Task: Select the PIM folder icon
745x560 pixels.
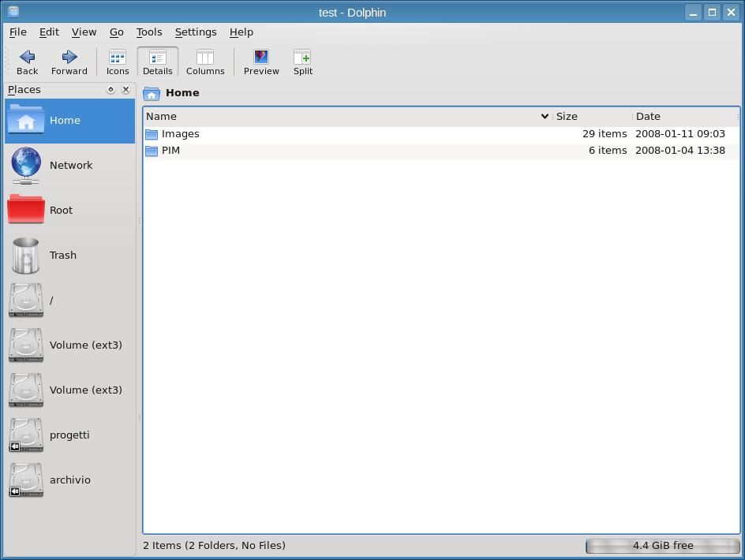Action: click(x=152, y=151)
